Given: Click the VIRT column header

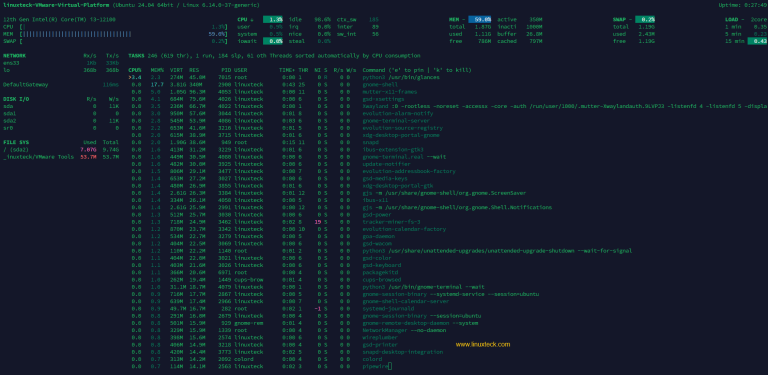Looking at the screenshot, I should click(176, 70).
